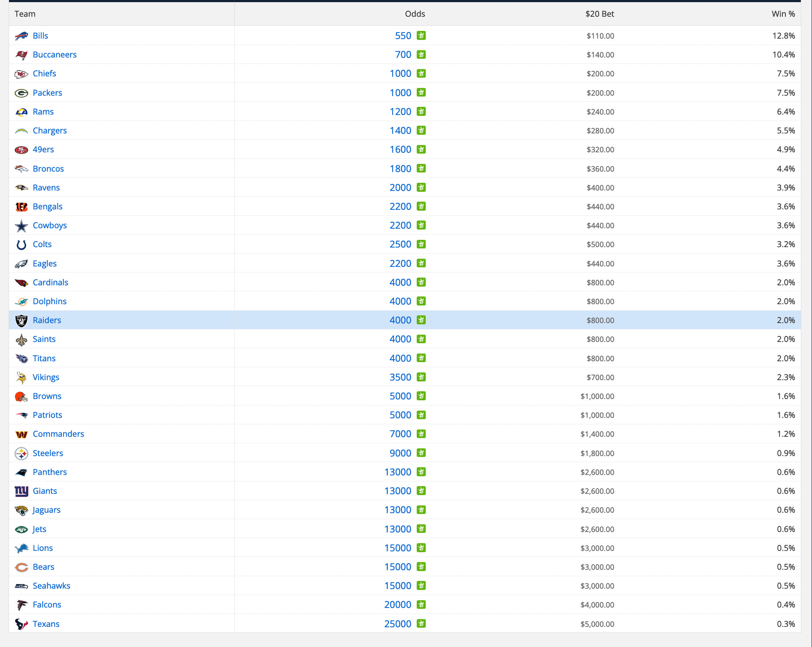
Task: Click the DraftKings icon beside Eagles odds
Action: pyautogui.click(x=421, y=263)
